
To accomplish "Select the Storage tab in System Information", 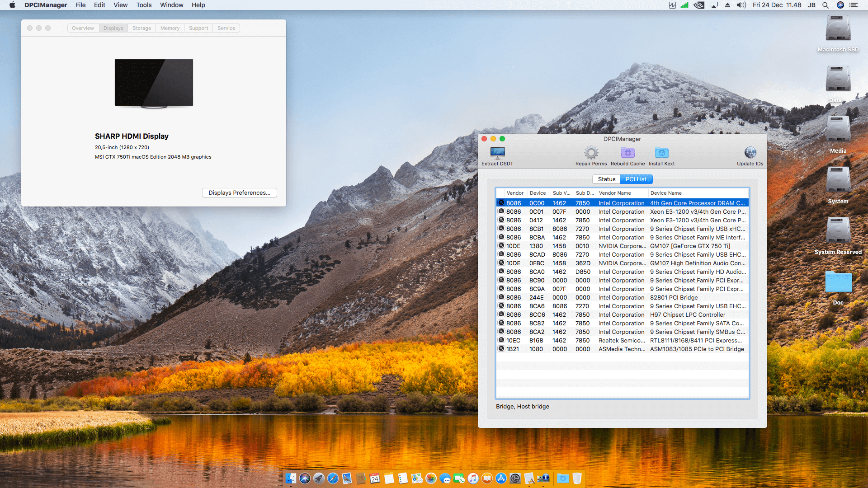I will pyautogui.click(x=142, y=28).
